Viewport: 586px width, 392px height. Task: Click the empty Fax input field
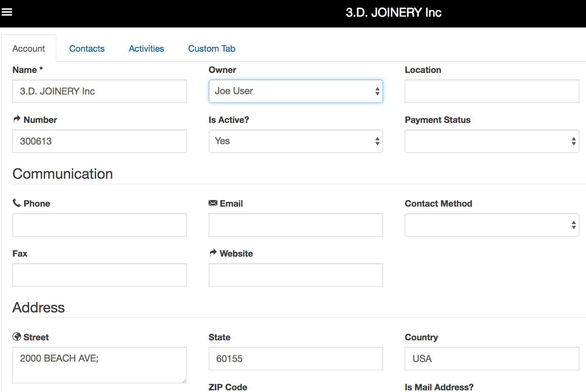(100, 275)
